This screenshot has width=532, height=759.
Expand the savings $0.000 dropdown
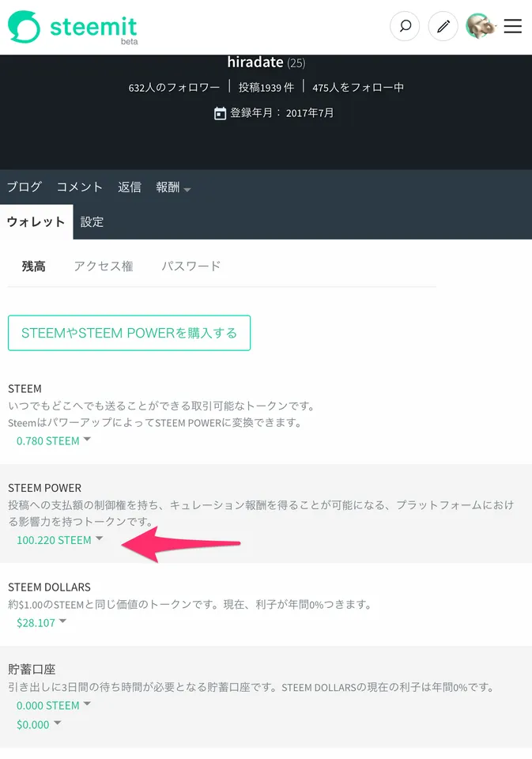coord(39,725)
